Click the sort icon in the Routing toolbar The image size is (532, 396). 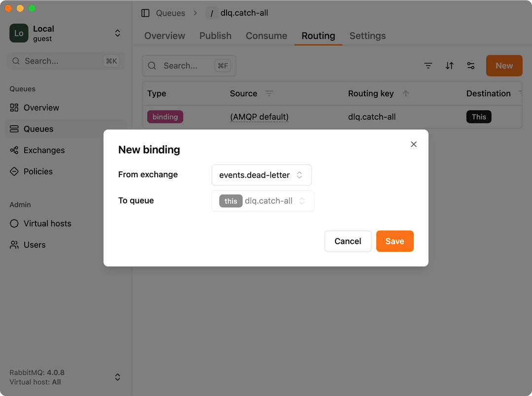click(449, 65)
